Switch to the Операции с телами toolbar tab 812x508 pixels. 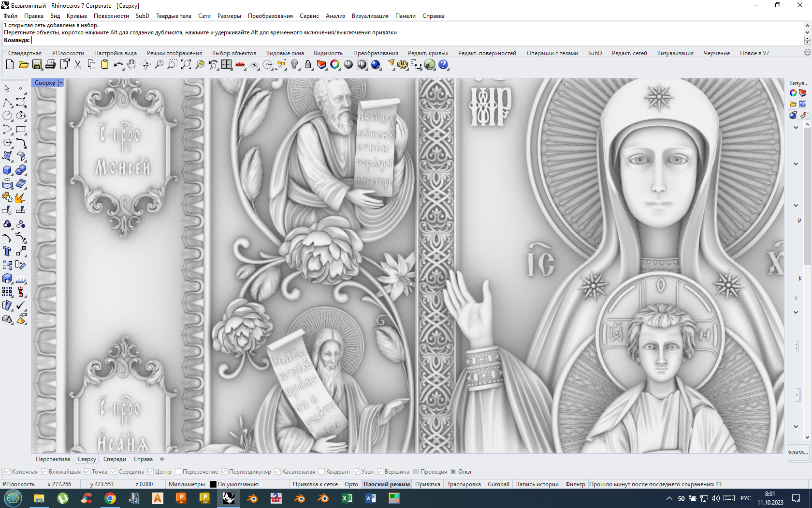pos(552,53)
